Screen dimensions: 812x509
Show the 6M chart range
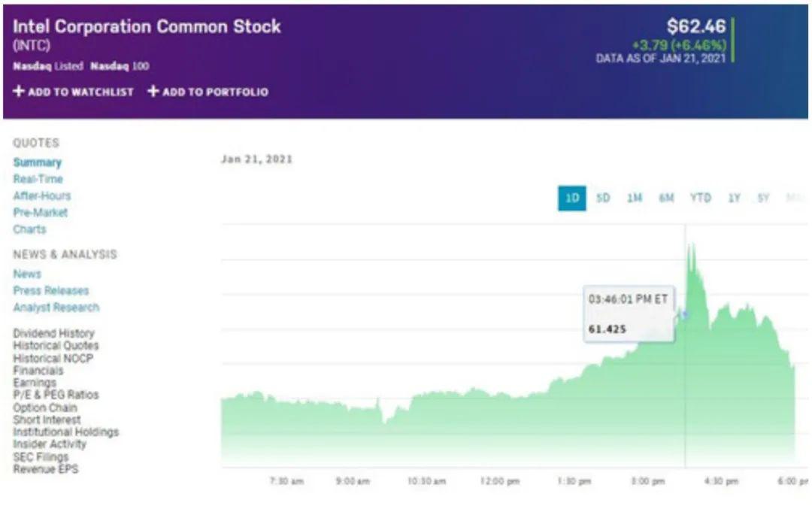667,198
